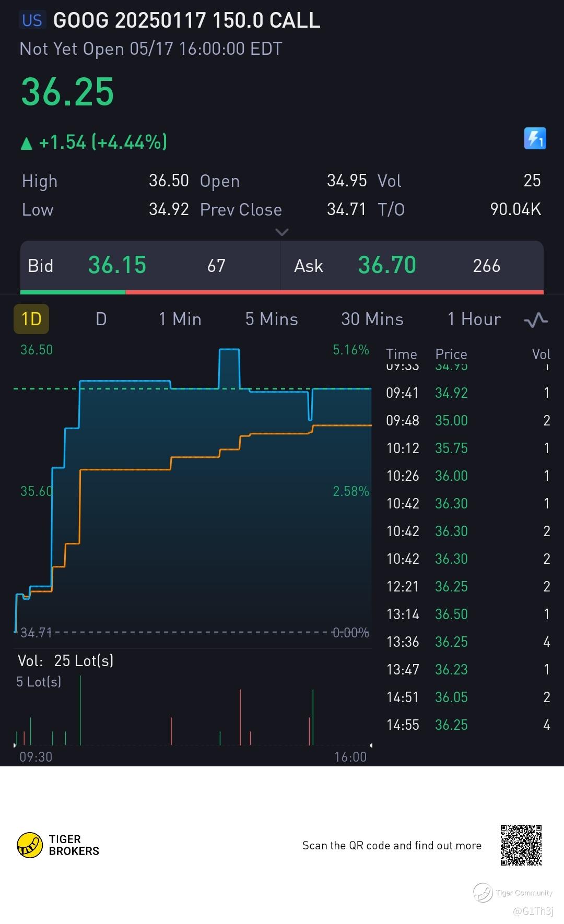Viewport: 564px width, 924px height.
Task: Tap the 2.58% axis percentage label
Action: [351, 491]
